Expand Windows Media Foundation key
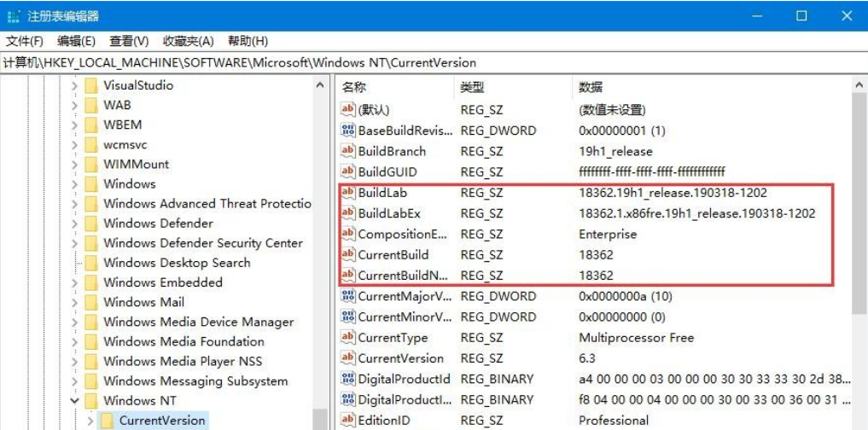 click(x=75, y=342)
